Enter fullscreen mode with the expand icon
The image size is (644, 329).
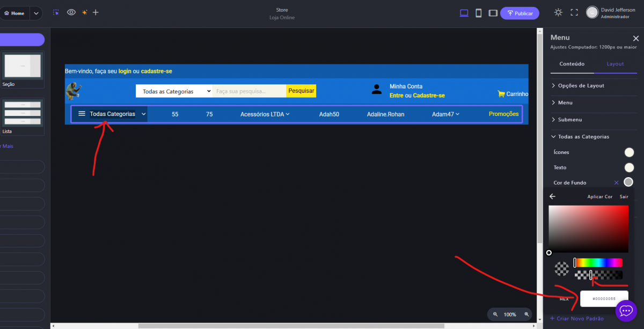click(x=574, y=13)
